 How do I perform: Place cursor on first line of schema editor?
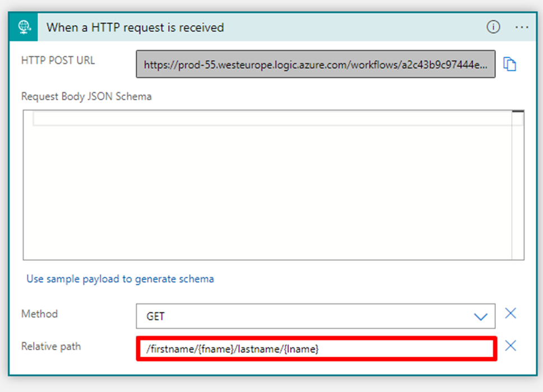(x=269, y=119)
